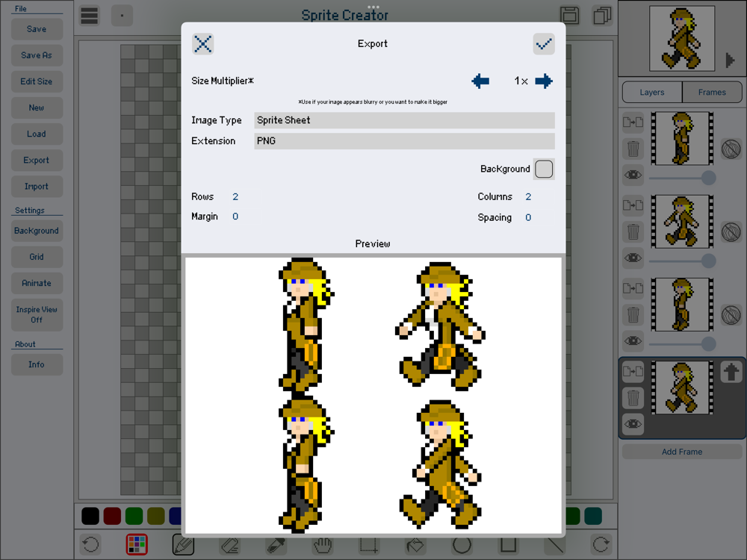Toggle visibility of the fourth frame

tap(633, 424)
